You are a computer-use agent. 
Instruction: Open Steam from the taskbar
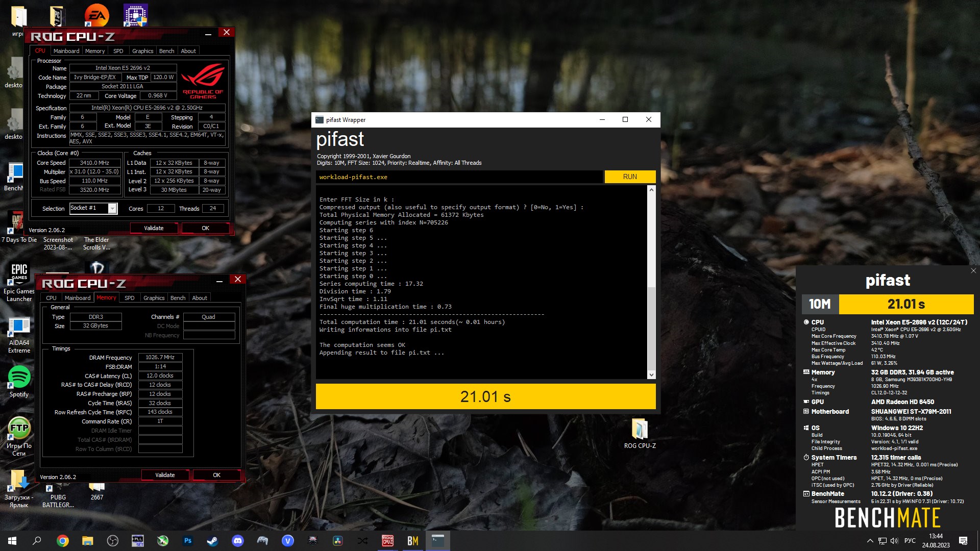point(212,541)
